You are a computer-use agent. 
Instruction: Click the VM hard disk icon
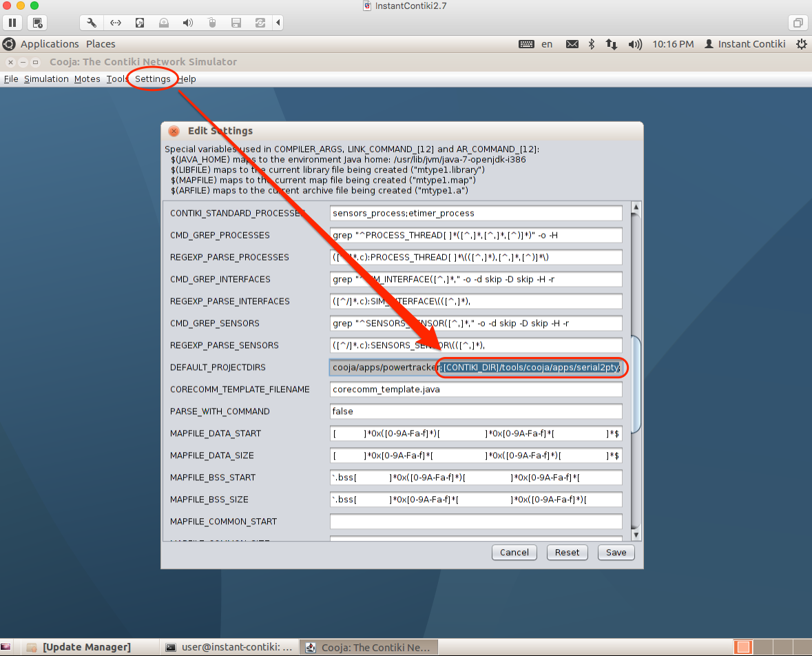[x=140, y=23]
